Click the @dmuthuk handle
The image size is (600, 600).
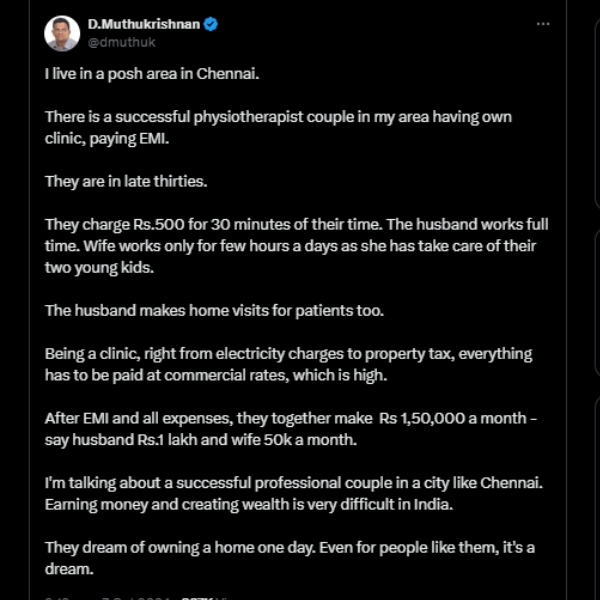[121, 42]
